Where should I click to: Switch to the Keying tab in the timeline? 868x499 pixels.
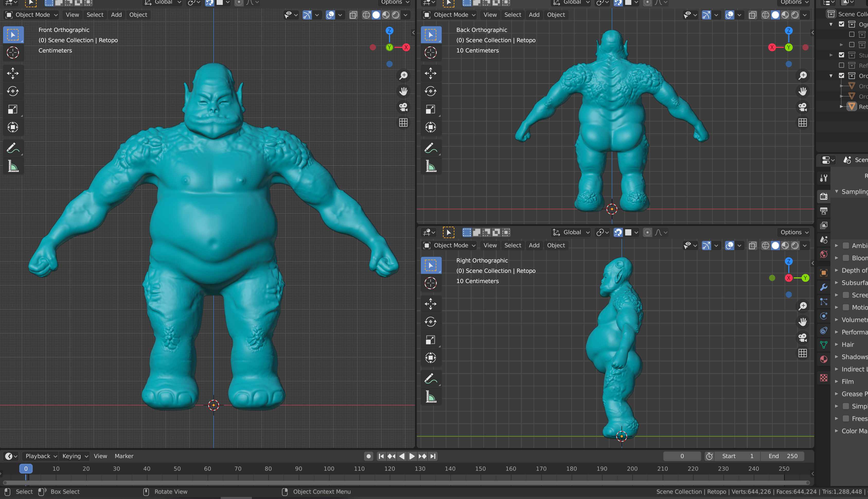point(72,456)
